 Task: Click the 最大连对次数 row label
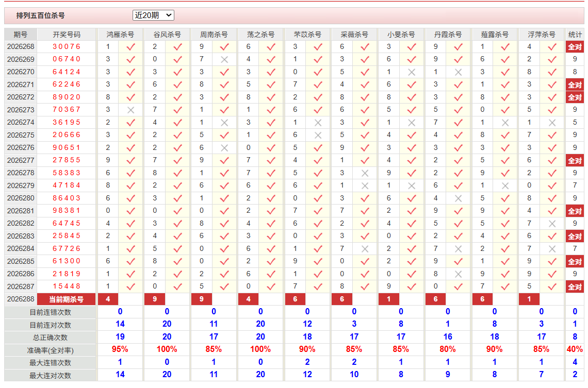[x=50, y=376]
